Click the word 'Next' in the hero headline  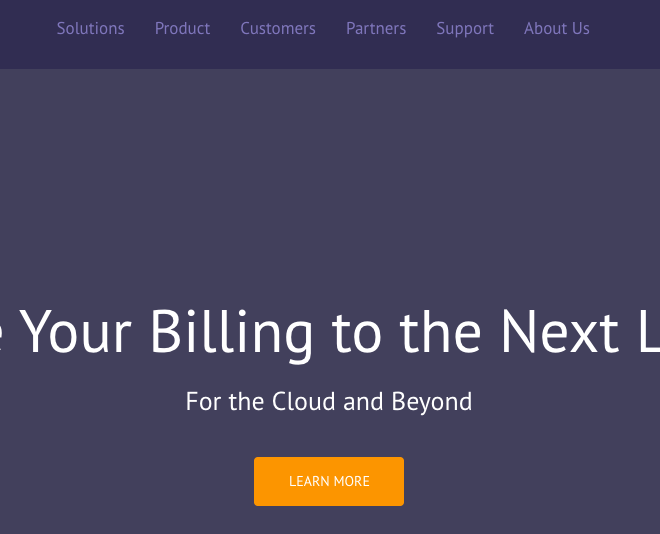pyautogui.click(x=560, y=332)
